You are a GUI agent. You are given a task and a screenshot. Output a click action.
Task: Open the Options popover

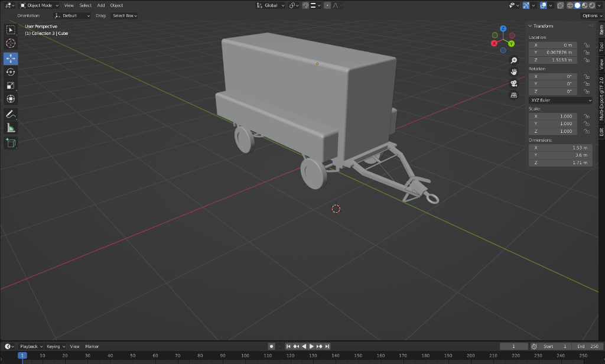592,16
